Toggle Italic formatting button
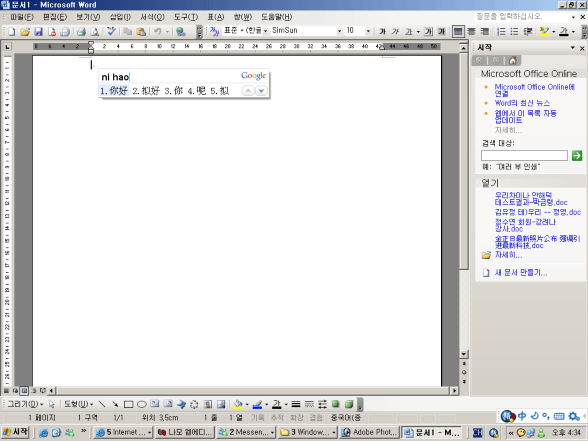 point(395,32)
